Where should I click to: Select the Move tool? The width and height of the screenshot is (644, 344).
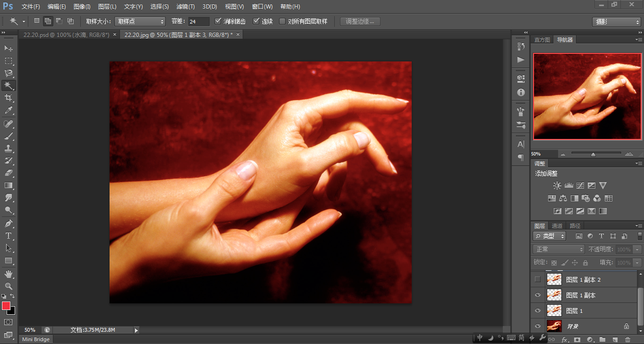[x=8, y=49]
